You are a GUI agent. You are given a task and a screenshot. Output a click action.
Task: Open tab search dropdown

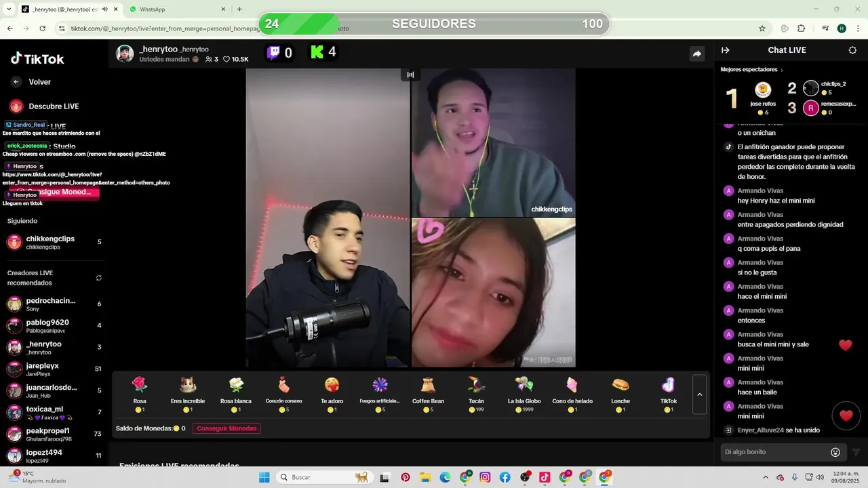click(8, 9)
